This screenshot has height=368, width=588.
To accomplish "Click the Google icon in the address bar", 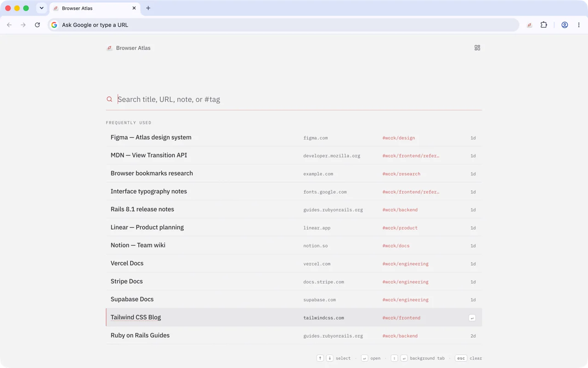I will (54, 25).
